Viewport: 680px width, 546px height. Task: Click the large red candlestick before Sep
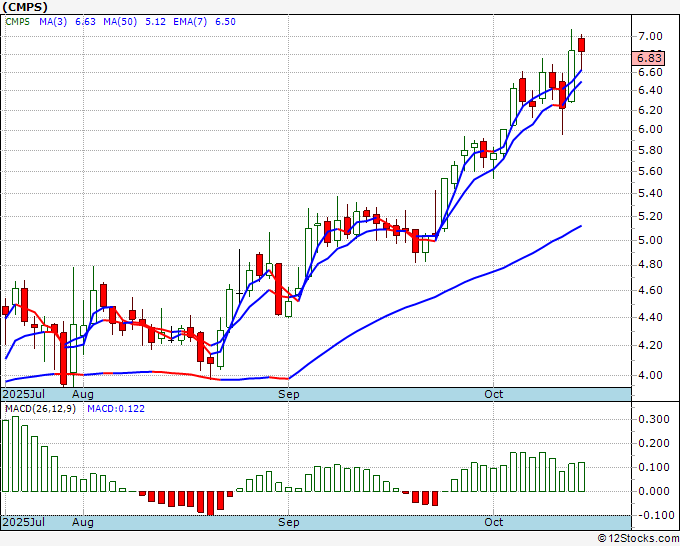278,289
